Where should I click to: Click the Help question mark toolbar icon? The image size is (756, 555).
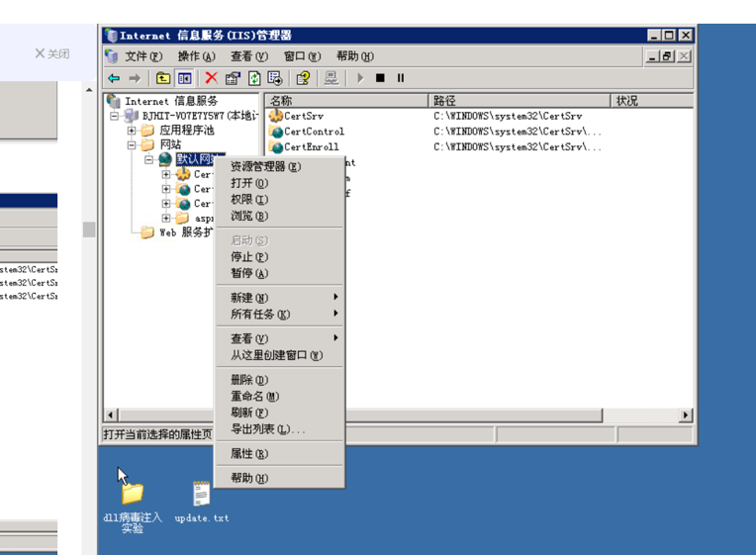(303, 78)
